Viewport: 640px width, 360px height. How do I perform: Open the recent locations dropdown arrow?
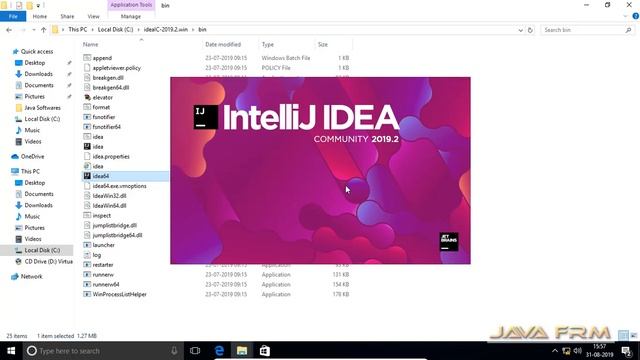[x=33, y=30]
